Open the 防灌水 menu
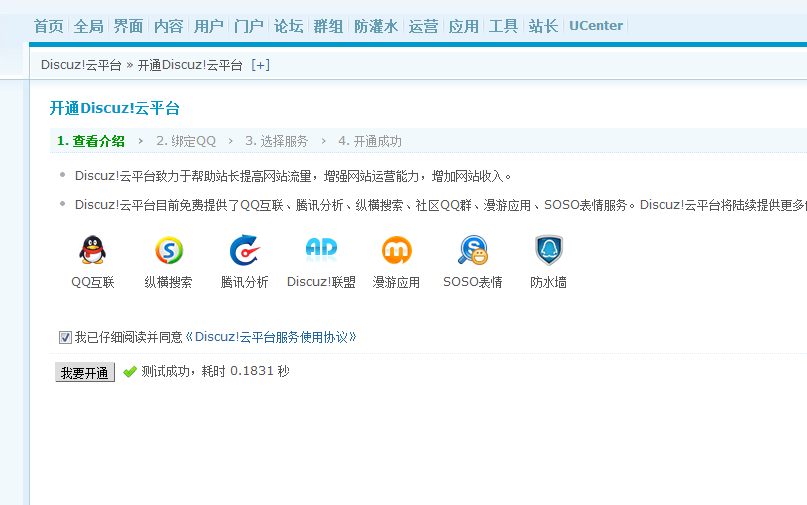The image size is (807, 505). pos(376,26)
